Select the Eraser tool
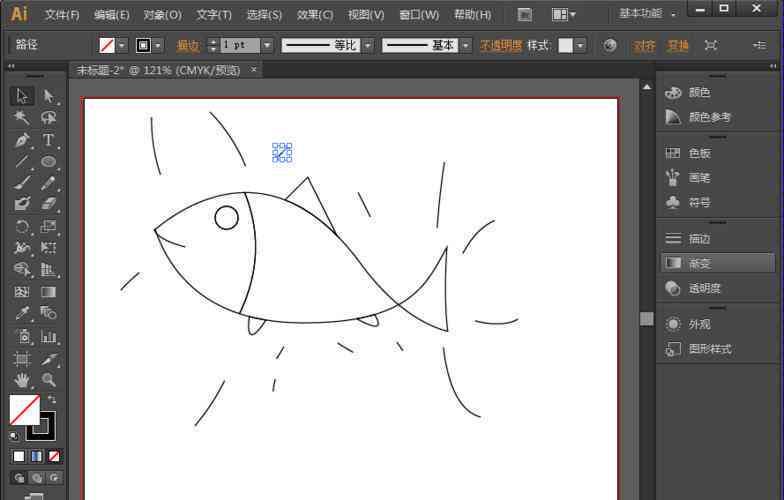 pyautogui.click(x=48, y=204)
